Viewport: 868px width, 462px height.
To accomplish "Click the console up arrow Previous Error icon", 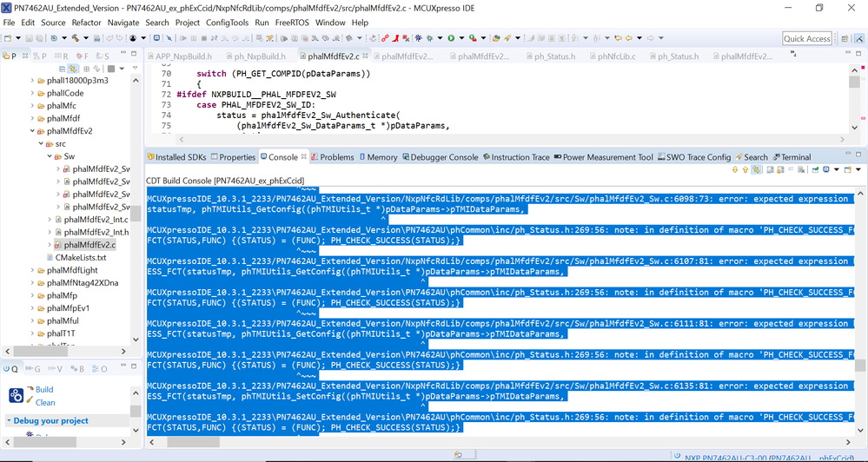I will pyautogui.click(x=745, y=170).
